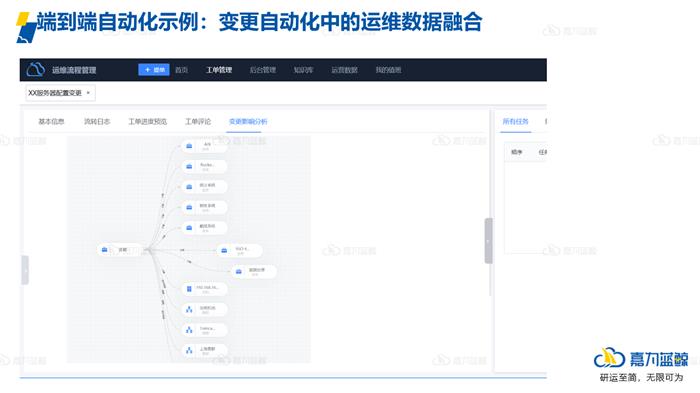Click the briefcase node above the Rocke... node

click(x=204, y=146)
